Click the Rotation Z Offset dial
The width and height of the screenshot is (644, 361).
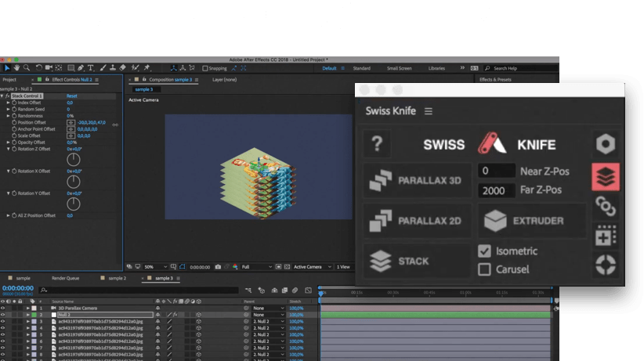(x=74, y=159)
